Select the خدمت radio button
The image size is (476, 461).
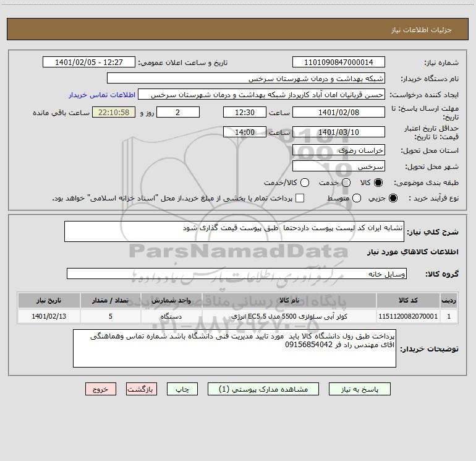346,183
